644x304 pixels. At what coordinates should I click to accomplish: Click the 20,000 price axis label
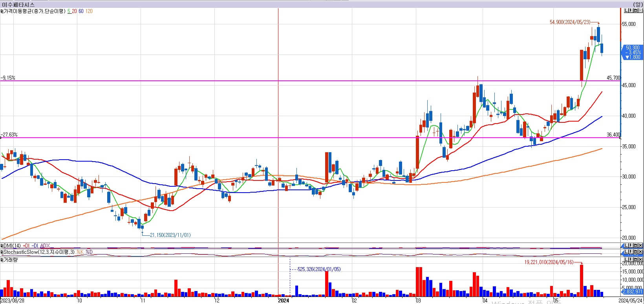click(x=629, y=238)
